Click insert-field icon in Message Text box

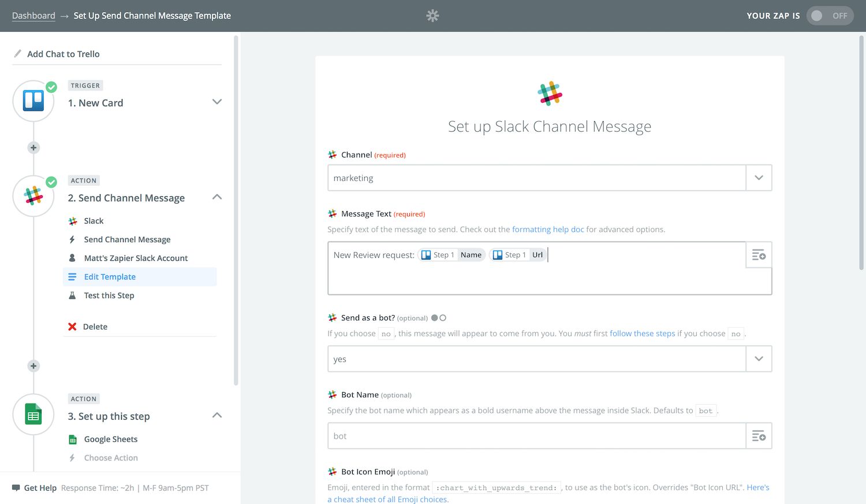coord(759,255)
